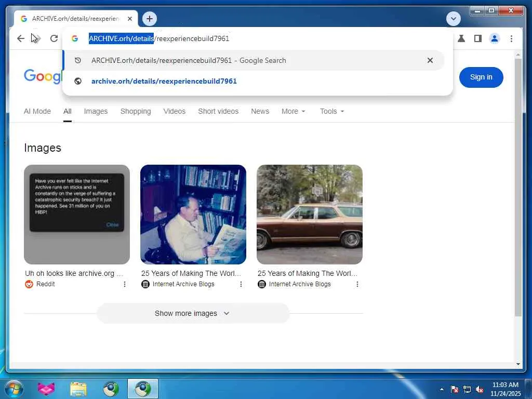Screen dimensions: 532x399
Task: Open the pink fox taskbar app
Action: [x=46, y=389]
